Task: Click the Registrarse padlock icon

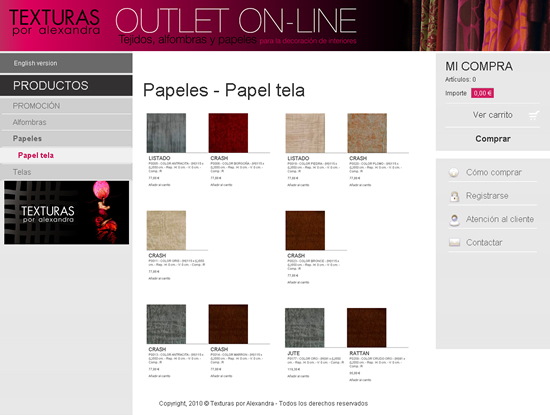Action: (454, 196)
